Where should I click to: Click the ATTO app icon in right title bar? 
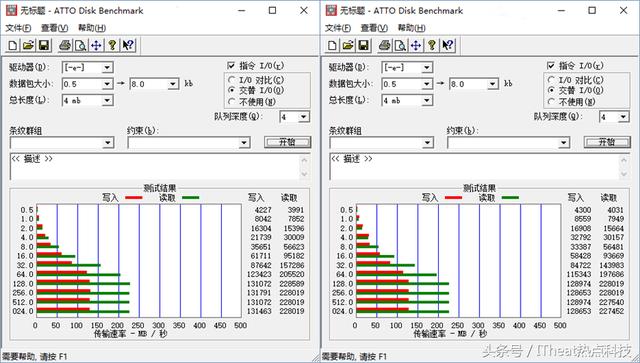pyautogui.click(x=331, y=10)
